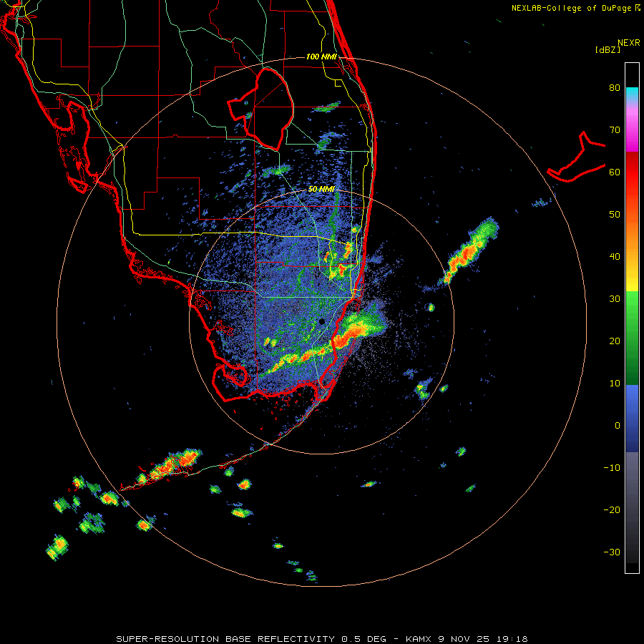The image size is (644, 644).
Task: Select the -30 value on dBZ scale
Action: click(x=612, y=552)
